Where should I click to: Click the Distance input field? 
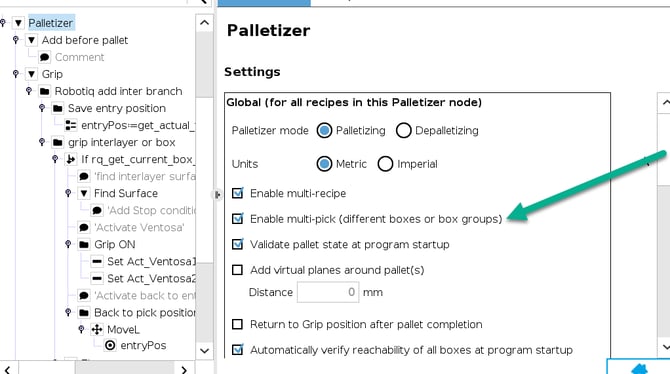click(328, 292)
